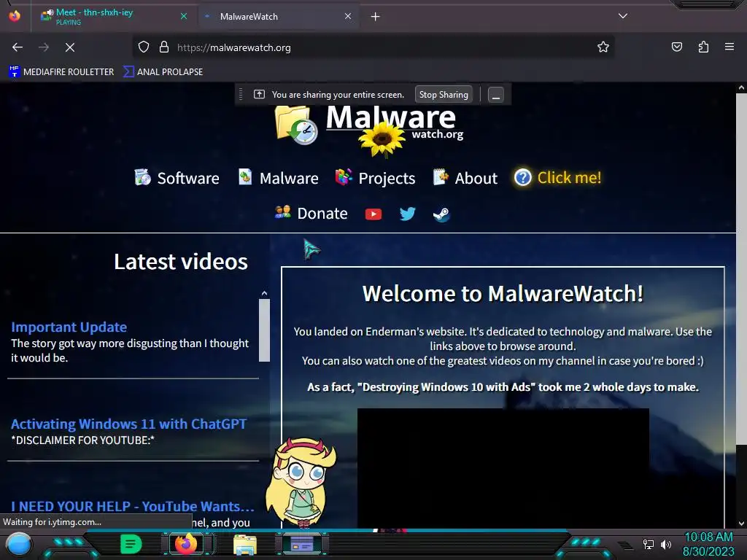Open the Twitter bird icon

click(407, 214)
